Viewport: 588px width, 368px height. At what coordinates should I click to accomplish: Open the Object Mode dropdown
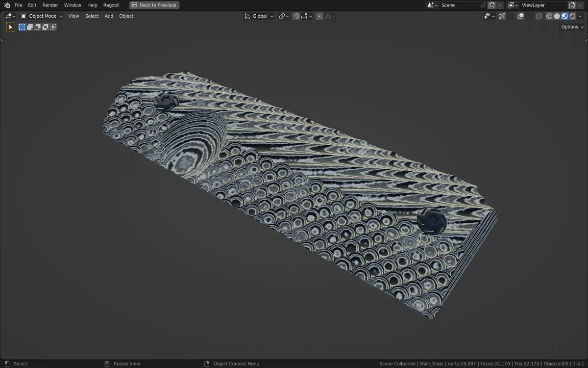42,16
